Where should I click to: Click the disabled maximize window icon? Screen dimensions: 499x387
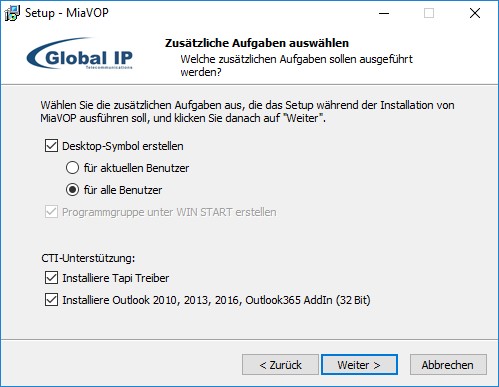coord(429,13)
